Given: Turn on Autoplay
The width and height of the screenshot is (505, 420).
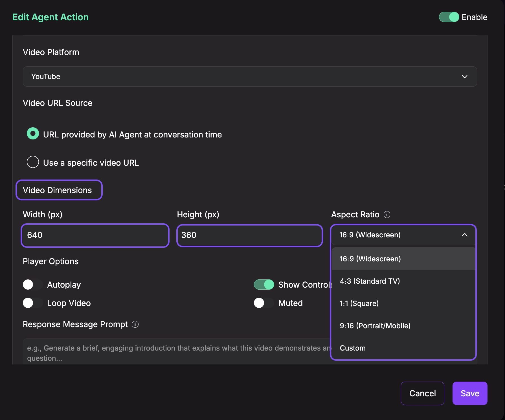Looking at the screenshot, I should [x=33, y=285].
